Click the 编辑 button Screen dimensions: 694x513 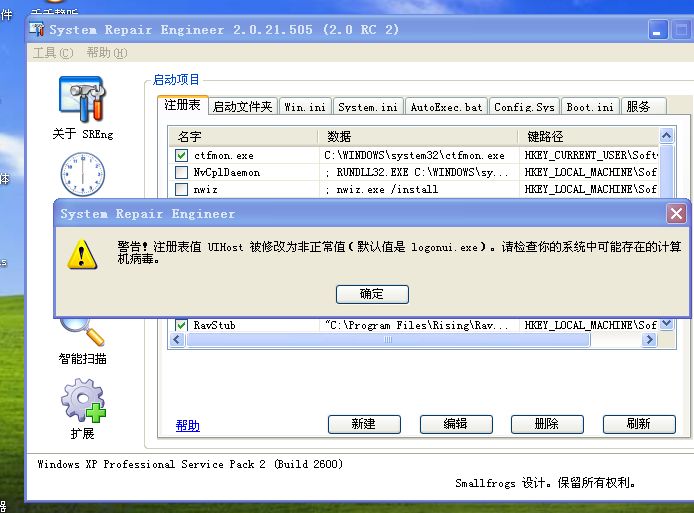pos(456,424)
